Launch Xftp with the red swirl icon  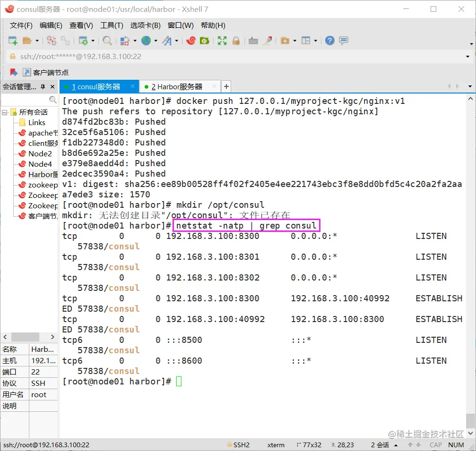pos(191,40)
